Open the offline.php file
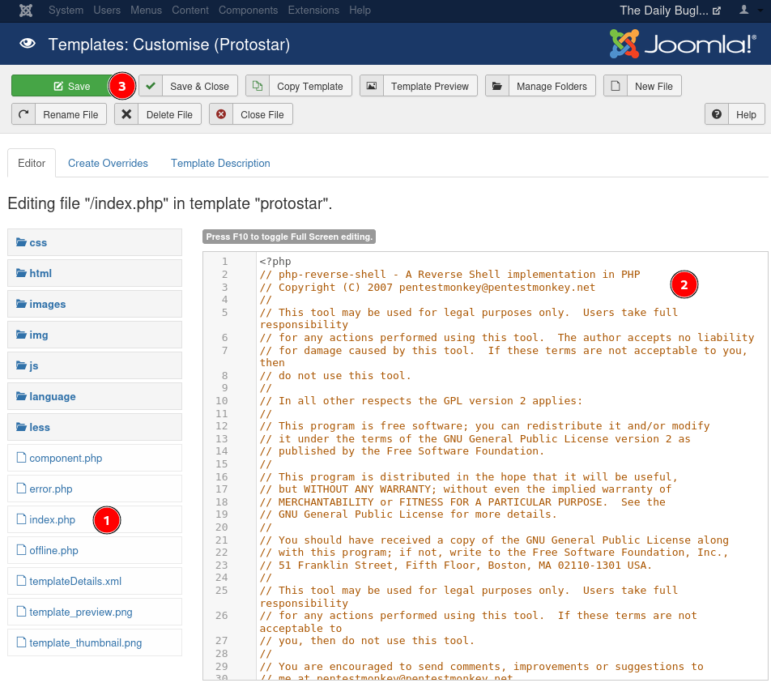This screenshot has height=700, width=771. [53, 550]
